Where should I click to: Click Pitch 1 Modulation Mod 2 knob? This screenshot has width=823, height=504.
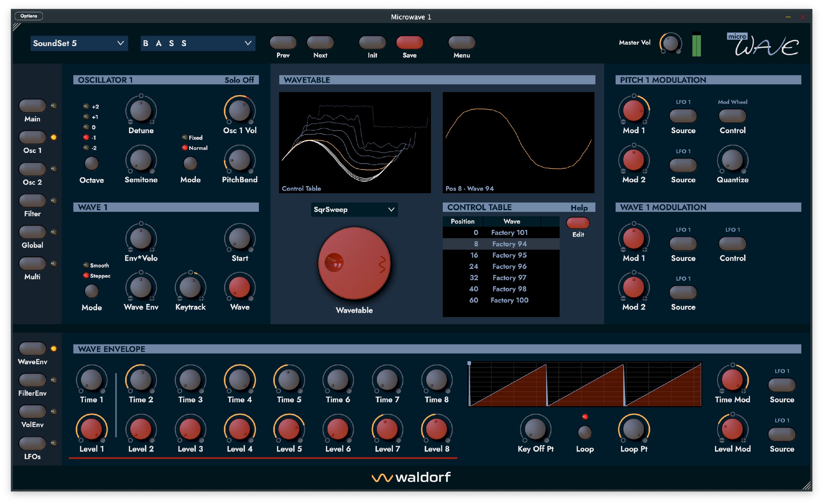[634, 160]
